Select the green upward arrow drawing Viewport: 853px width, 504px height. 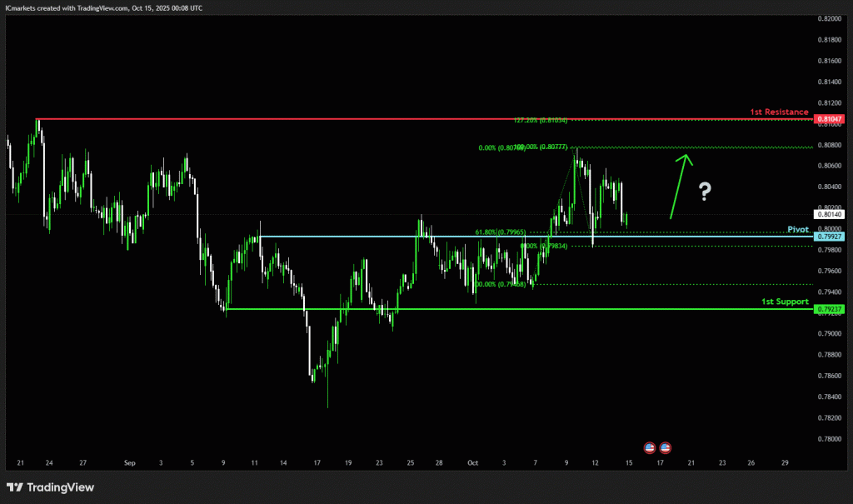[x=680, y=185]
